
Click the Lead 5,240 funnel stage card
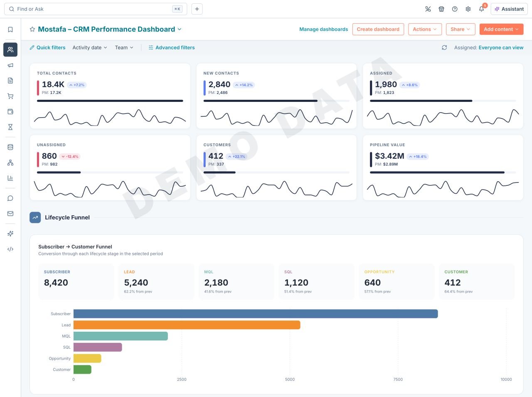point(156,281)
